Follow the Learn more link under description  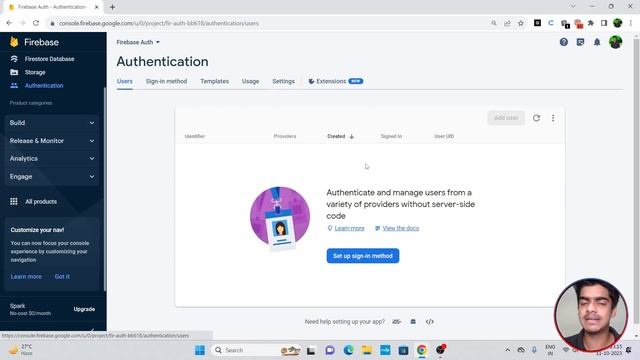point(349,228)
